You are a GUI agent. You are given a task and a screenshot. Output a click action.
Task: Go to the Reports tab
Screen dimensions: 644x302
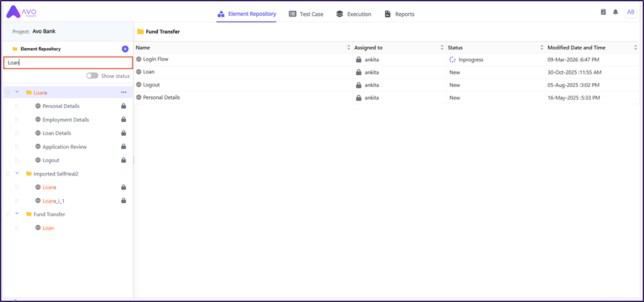point(400,14)
